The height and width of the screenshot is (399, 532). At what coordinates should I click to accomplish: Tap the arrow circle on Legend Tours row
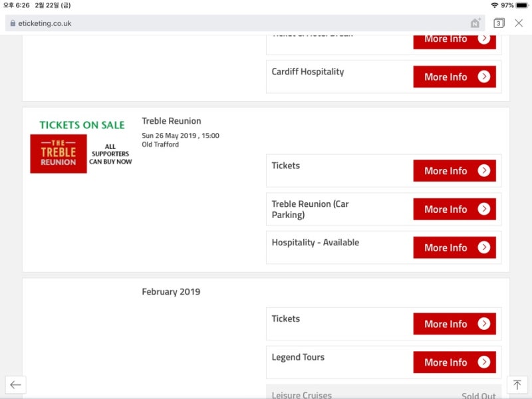(x=484, y=362)
